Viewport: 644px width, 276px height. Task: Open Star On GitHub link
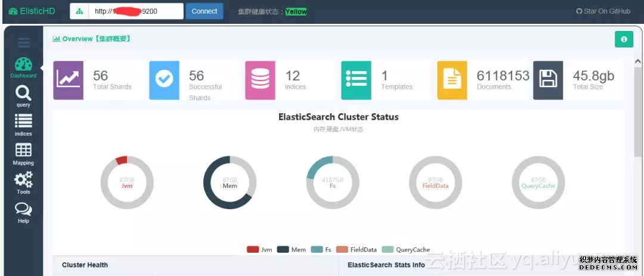[x=603, y=11]
